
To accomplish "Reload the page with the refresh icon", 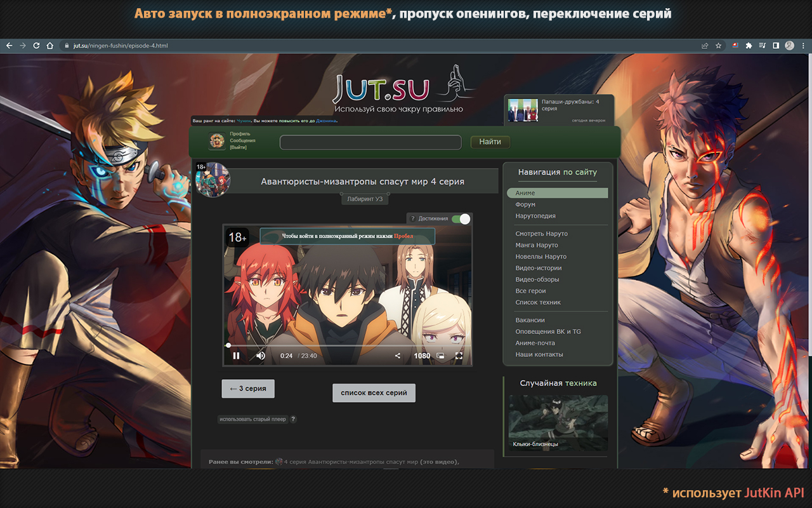I will [x=36, y=46].
